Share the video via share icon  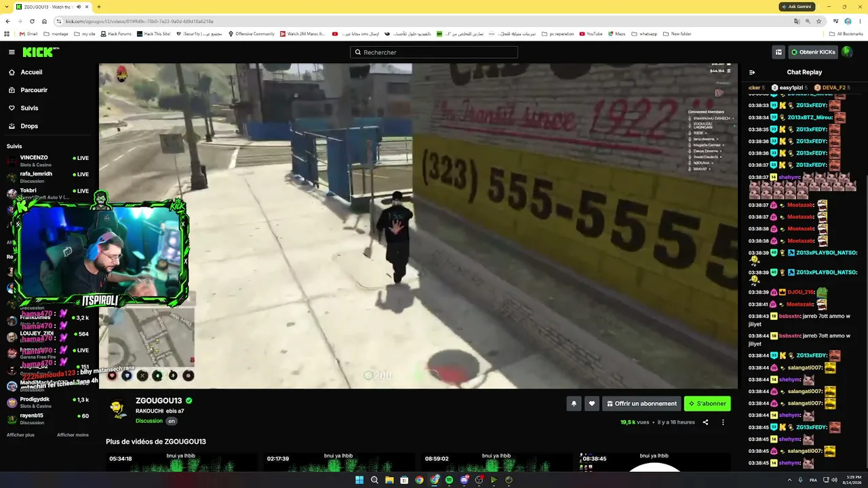tap(705, 422)
